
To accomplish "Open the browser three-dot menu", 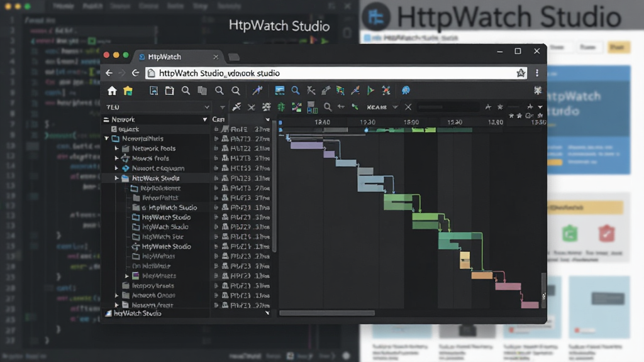I will 537,73.
